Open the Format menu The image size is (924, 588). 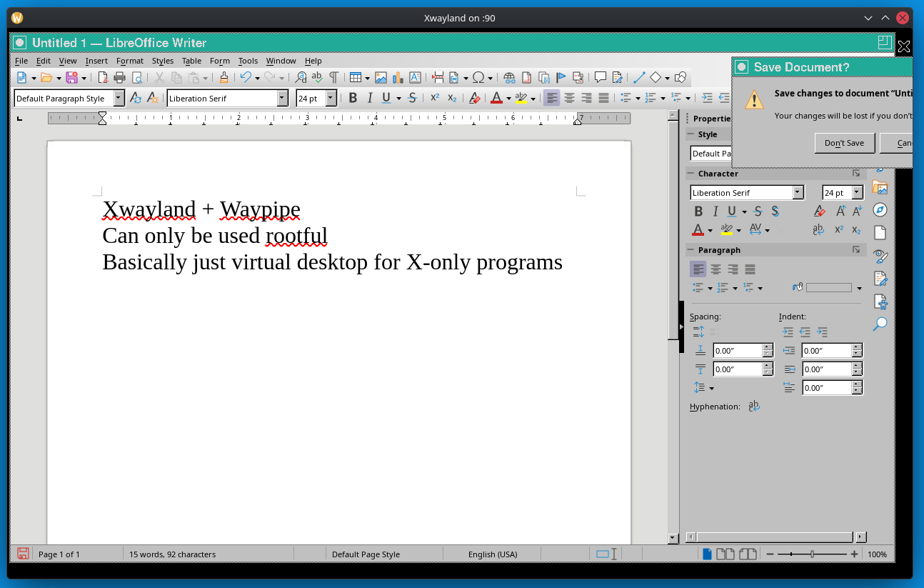pos(130,61)
